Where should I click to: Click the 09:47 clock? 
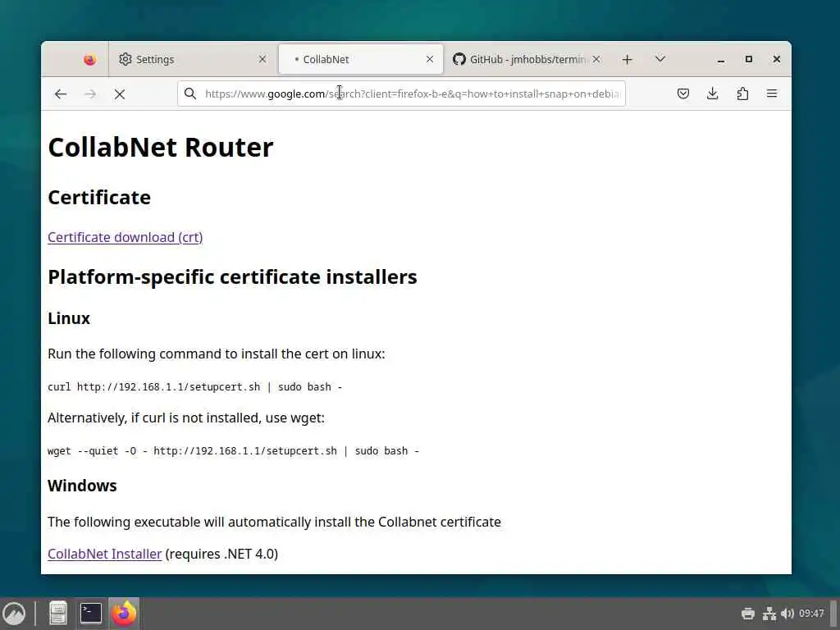(811, 614)
